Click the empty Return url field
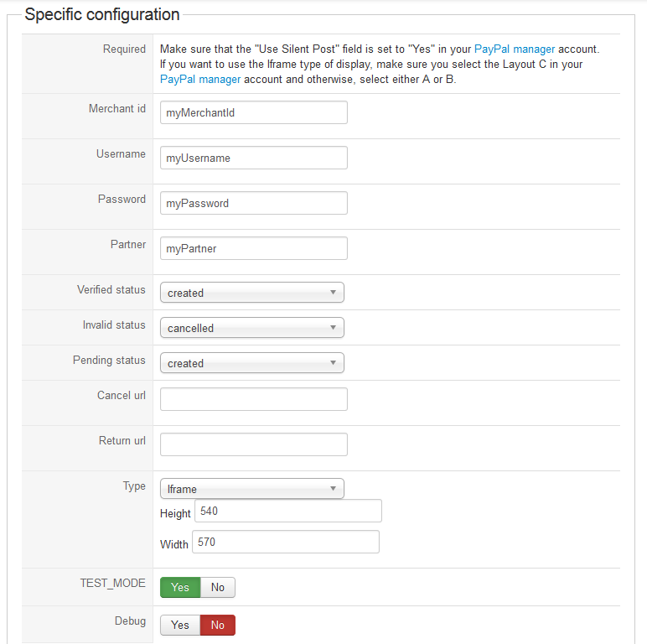647x644 pixels. pos(254,444)
